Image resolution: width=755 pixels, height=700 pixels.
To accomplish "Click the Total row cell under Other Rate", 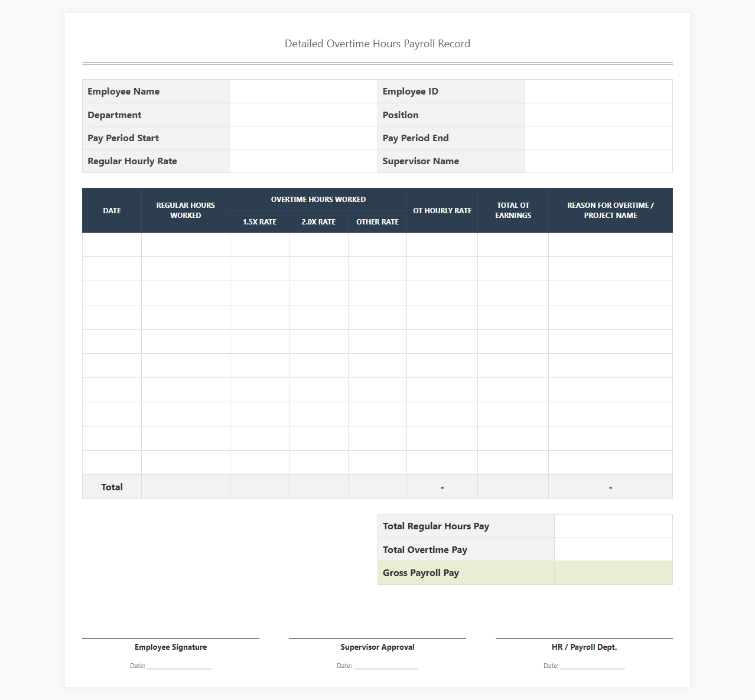I will click(377, 487).
